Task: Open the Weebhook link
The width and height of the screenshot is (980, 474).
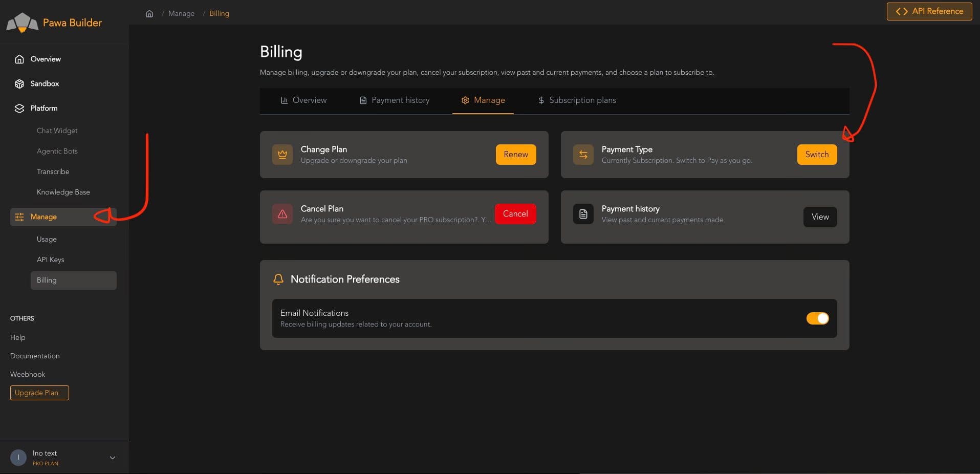Action: coord(28,374)
